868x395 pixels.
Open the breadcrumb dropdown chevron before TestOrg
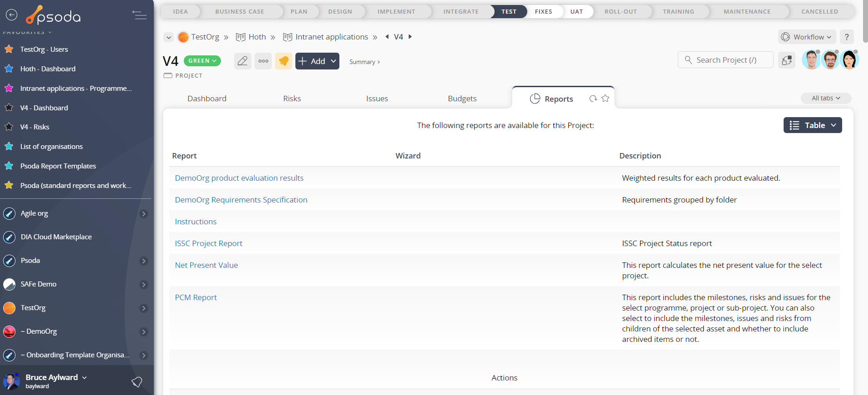169,37
